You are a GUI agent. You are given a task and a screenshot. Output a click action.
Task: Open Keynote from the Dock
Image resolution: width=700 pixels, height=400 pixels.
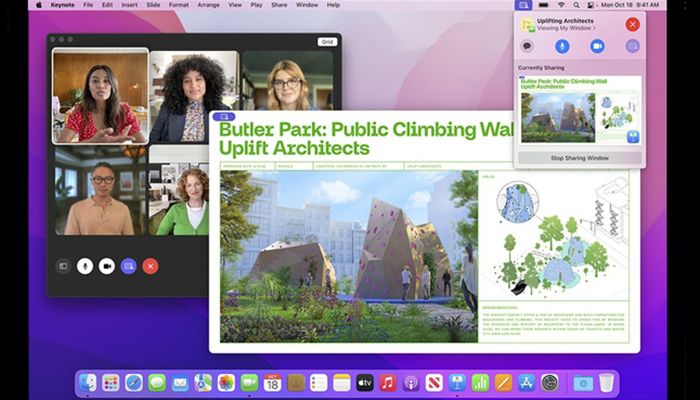pos(457,383)
